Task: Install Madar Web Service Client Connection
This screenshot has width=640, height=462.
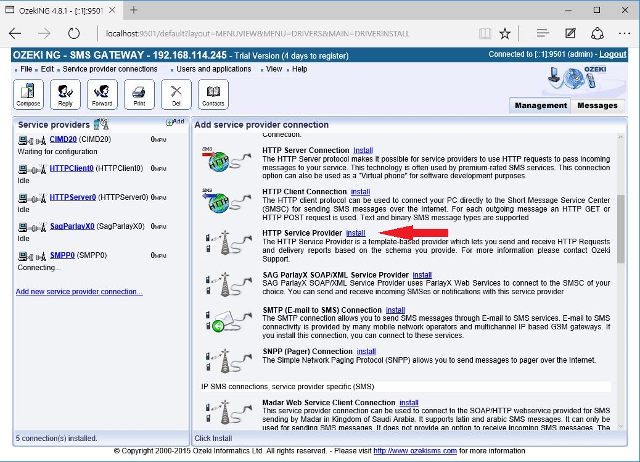Action: [x=409, y=403]
